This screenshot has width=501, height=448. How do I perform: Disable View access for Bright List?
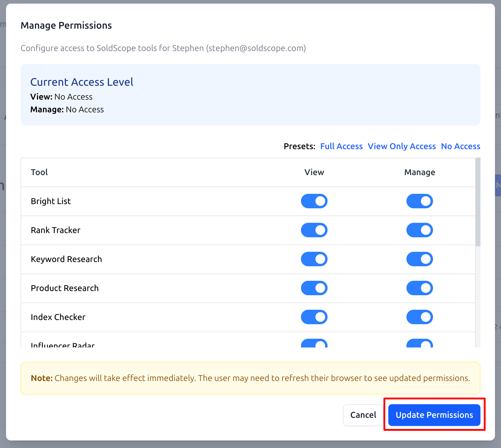click(x=314, y=201)
